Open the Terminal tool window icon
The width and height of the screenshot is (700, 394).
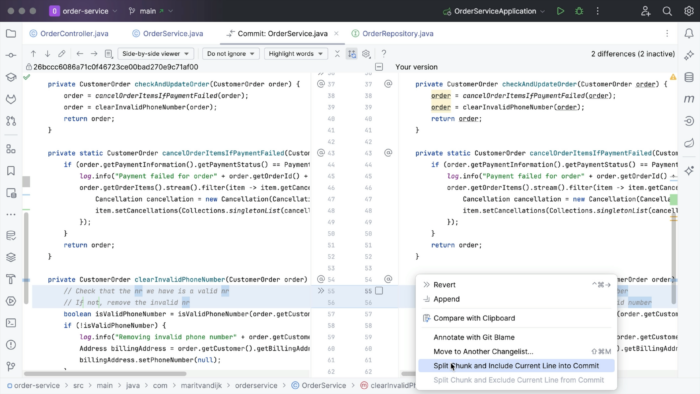[11, 323]
